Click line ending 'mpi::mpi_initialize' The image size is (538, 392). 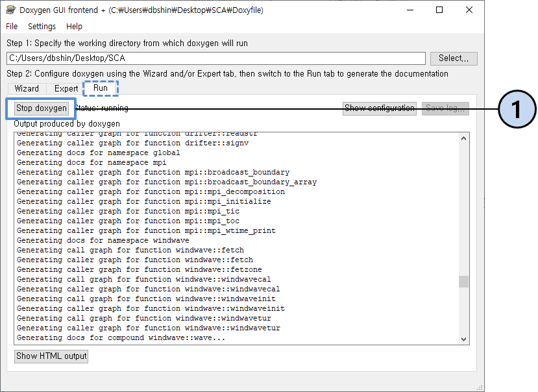click(144, 201)
